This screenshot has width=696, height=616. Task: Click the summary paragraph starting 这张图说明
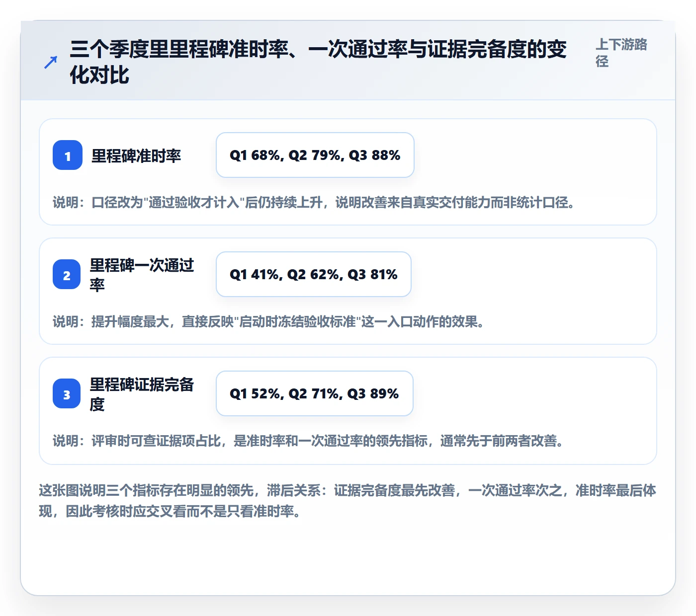tap(348, 501)
